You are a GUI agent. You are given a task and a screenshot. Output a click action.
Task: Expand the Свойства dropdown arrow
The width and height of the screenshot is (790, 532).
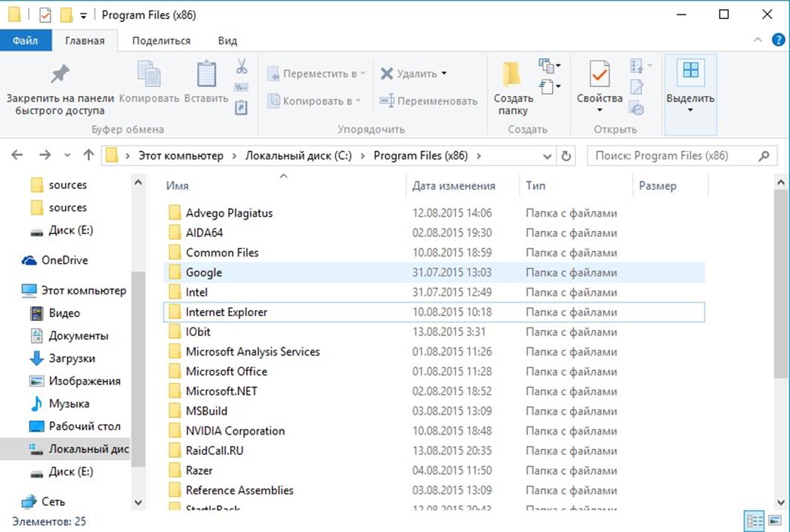coord(600,110)
